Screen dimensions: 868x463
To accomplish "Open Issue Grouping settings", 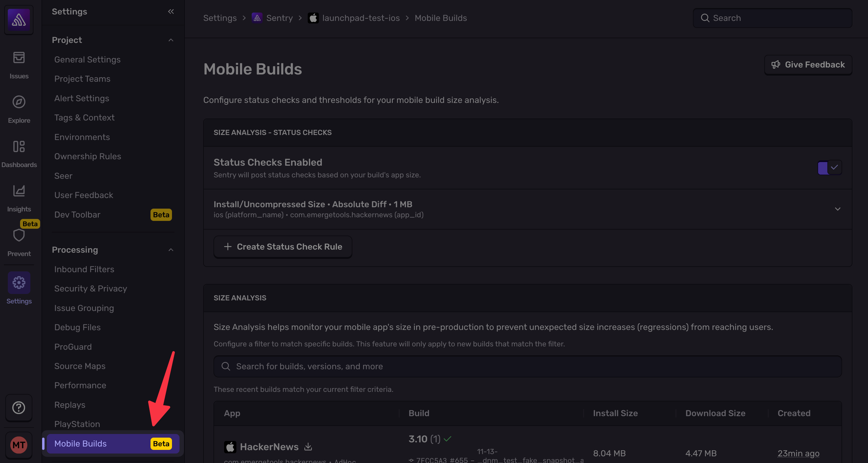I will point(84,308).
